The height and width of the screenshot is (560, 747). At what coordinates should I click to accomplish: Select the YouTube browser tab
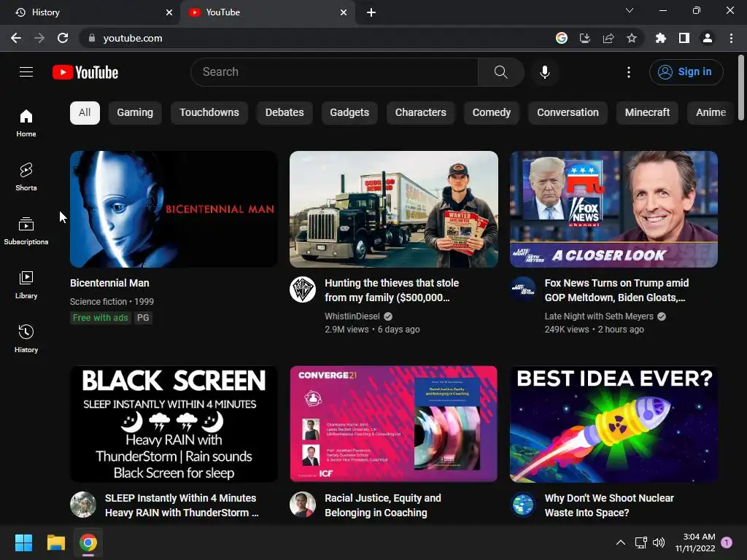(267, 12)
